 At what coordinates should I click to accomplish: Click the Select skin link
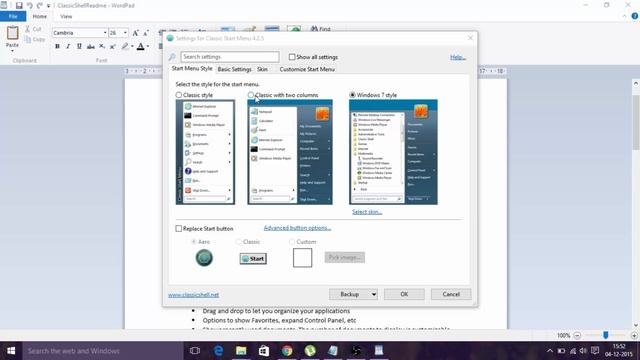(367, 212)
